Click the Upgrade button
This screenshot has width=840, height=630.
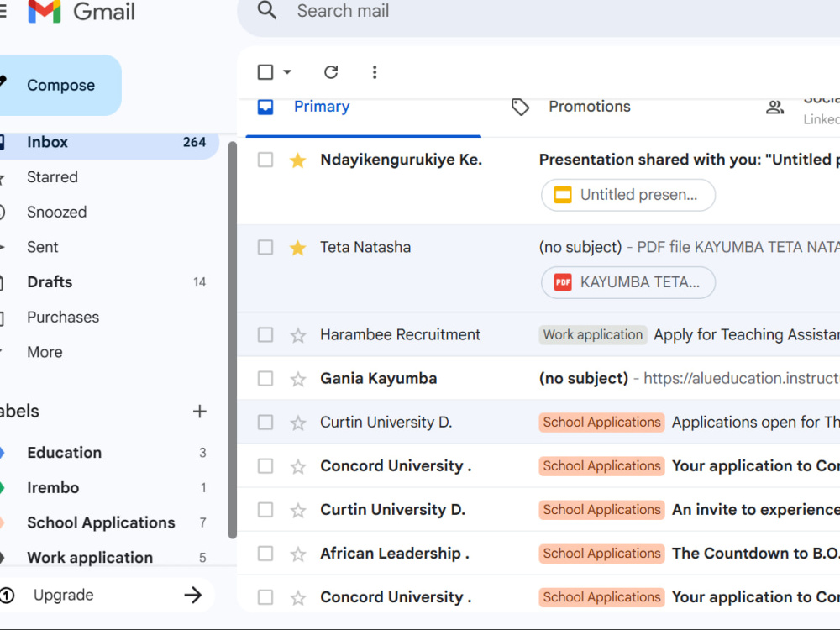108,595
